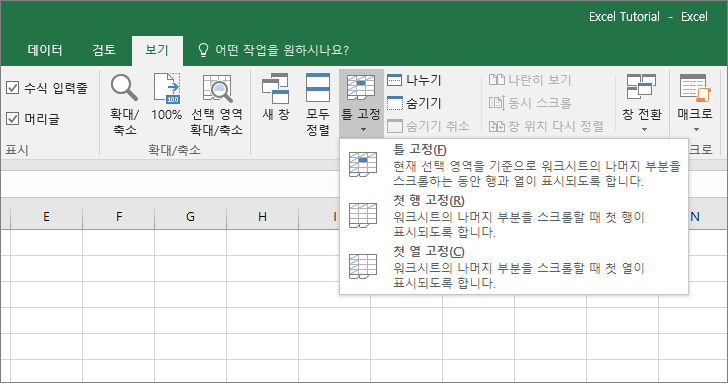Switch to the 데이터 ribbon tab
This screenshot has width=728, height=383.
(45, 50)
